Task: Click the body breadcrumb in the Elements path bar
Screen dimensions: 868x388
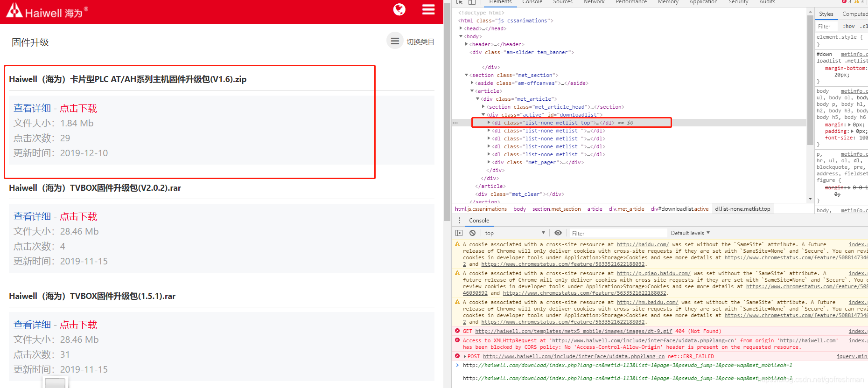Action: (519, 209)
